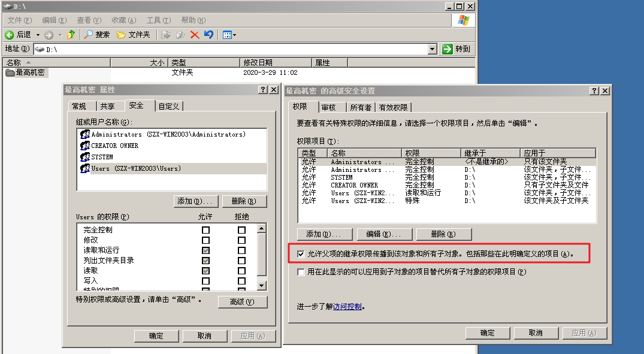Open the Views button dropdown arrow
644x354 pixels.
coord(234,35)
